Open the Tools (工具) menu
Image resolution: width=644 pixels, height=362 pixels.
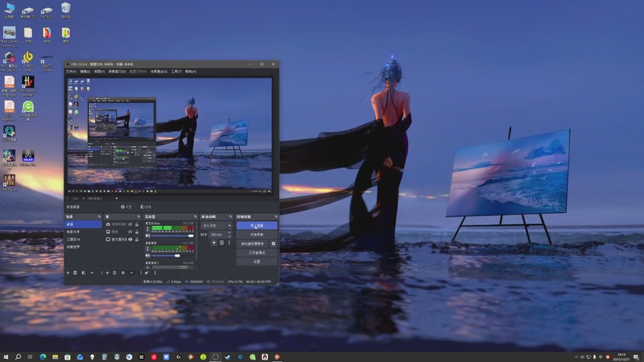[x=176, y=72]
